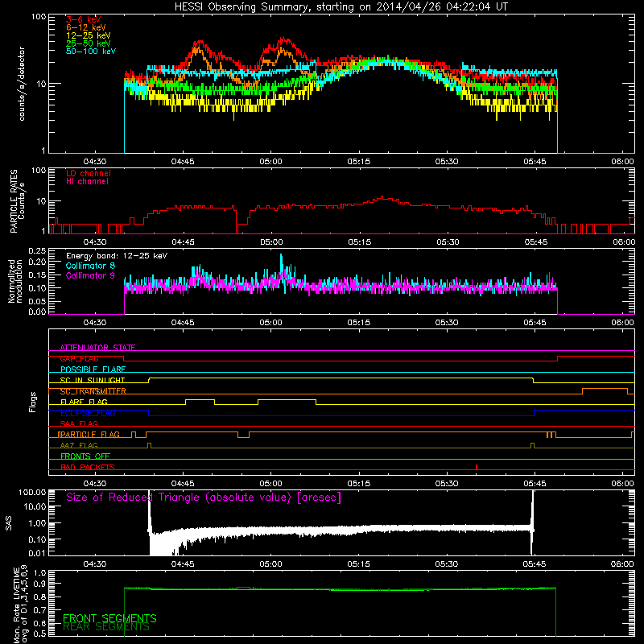The image size is (644, 644).
Task: Click the SC_IN_SUNLIGHT flag label
Action: pos(93,380)
